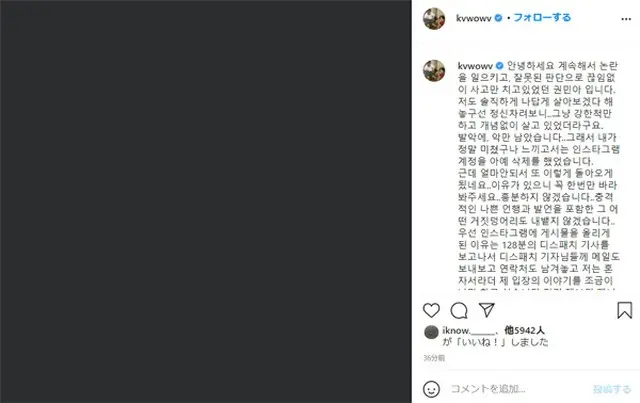This screenshot has height=403, width=640.
Task: Share post using paper plane icon
Action: (x=487, y=310)
